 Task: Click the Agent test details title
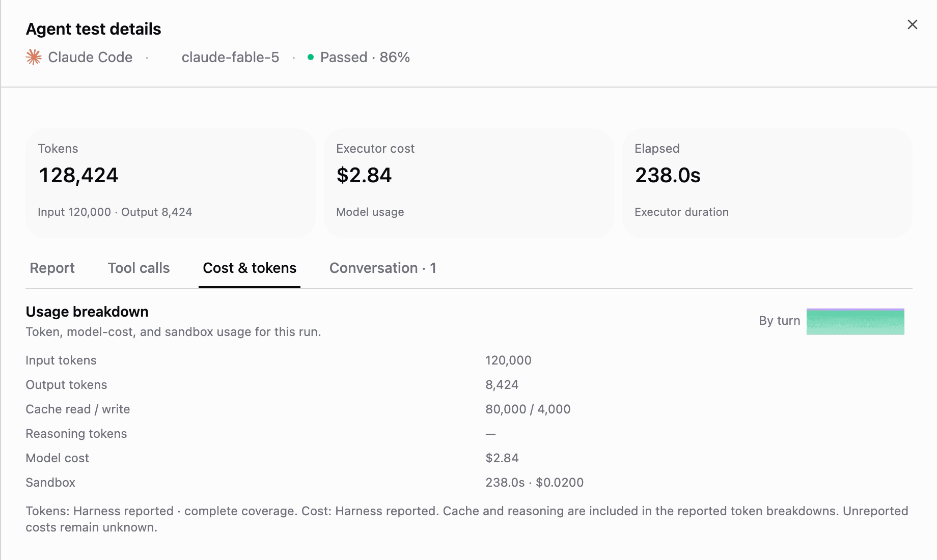point(93,29)
